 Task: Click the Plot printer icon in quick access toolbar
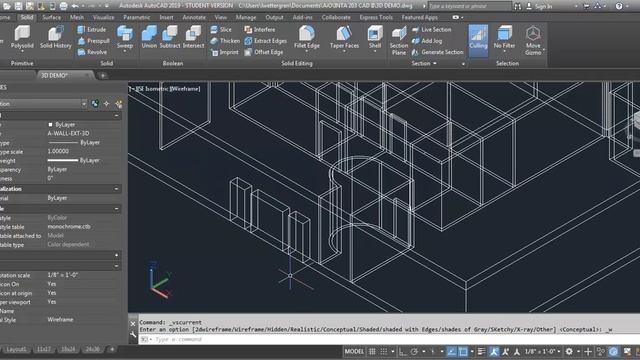pyautogui.click(x=64, y=6)
